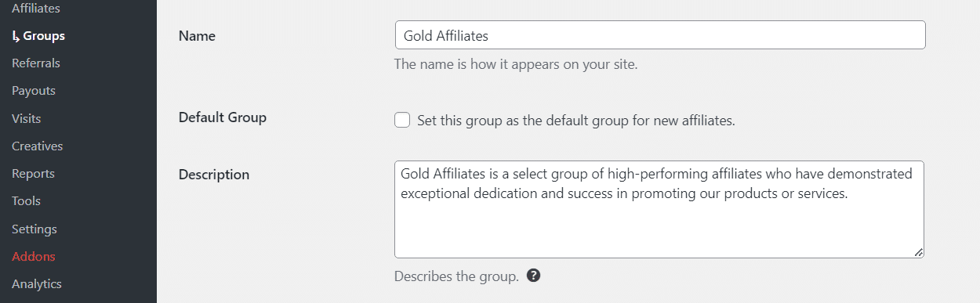Go to the Referrals page
Screen dimensions: 980x303
(36, 63)
